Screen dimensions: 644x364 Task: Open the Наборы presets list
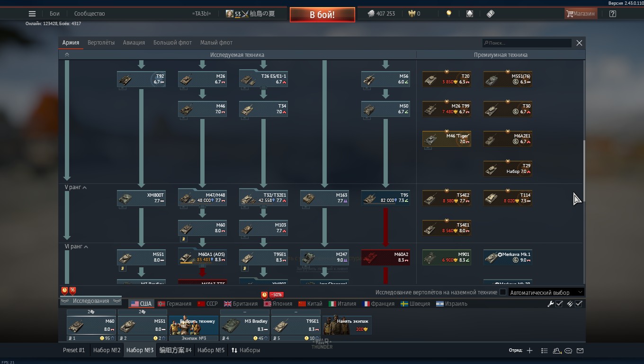[x=245, y=350]
